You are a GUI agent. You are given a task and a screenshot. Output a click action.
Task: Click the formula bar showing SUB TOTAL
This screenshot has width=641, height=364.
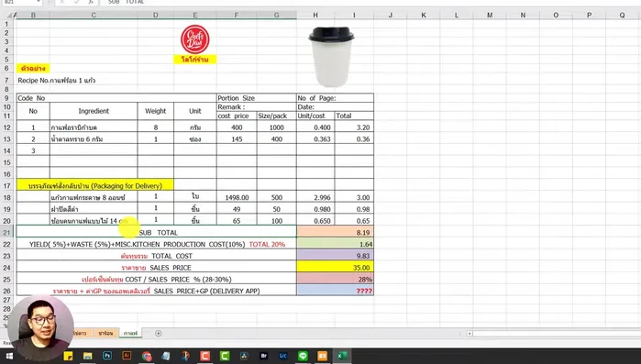(368, 2)
